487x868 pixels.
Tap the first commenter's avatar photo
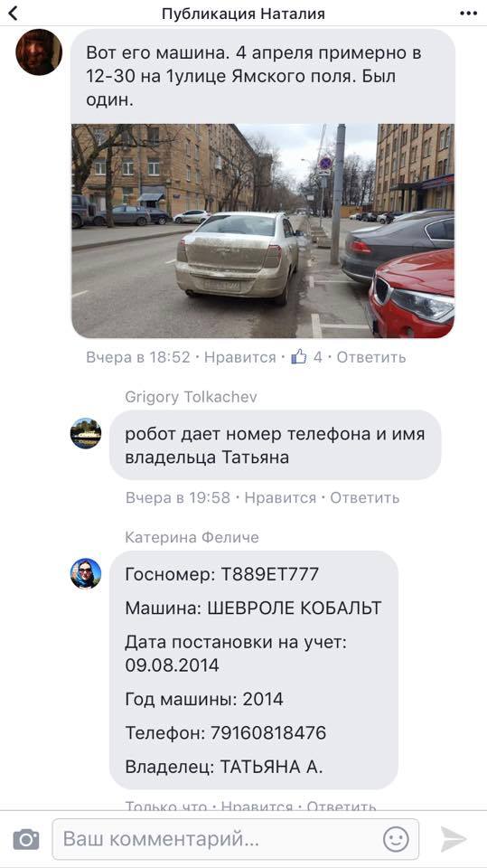[39, 52]
